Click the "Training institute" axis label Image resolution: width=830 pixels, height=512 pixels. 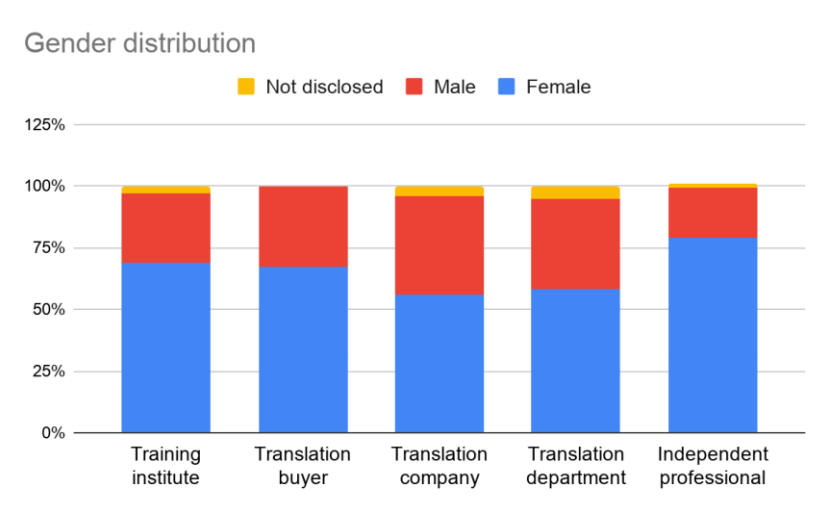(x=166, y=466)
